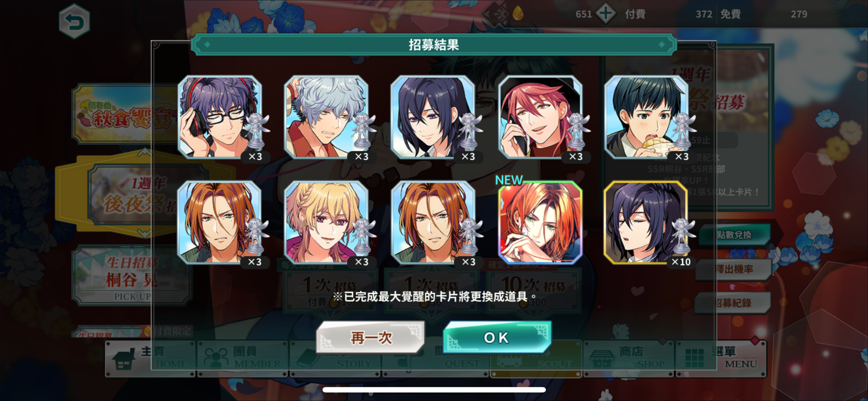Image resolution: width=868 pixels, height=401 pixels.
Task: Open the MENU grid icon
Action: (694, 358)
